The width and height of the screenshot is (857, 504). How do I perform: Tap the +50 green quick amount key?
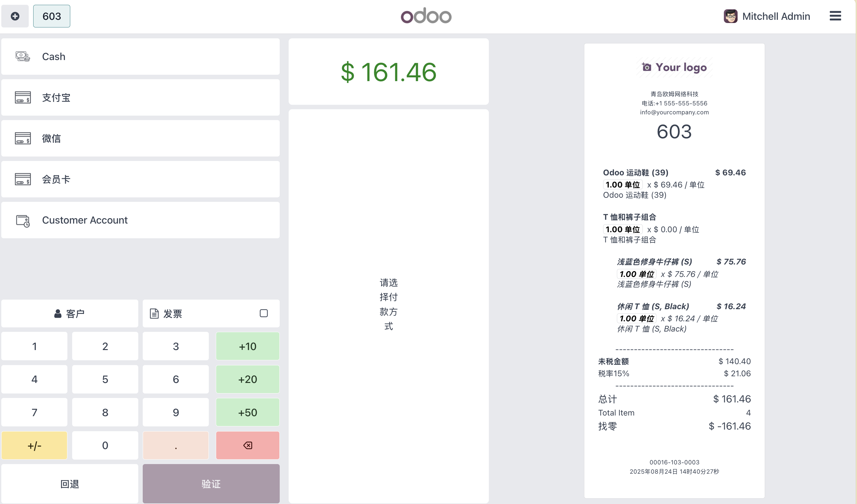coord(247,412)
